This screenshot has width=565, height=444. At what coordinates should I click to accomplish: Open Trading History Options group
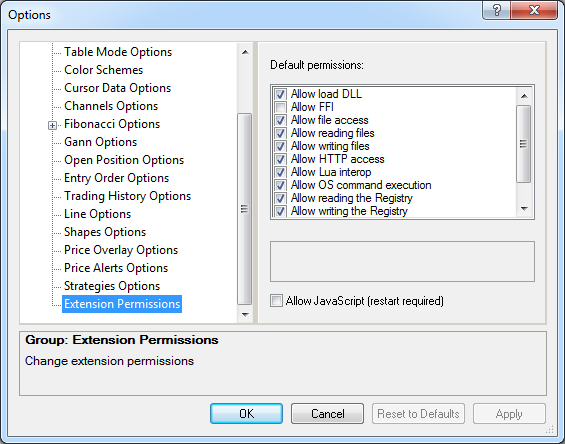[128, 196]
